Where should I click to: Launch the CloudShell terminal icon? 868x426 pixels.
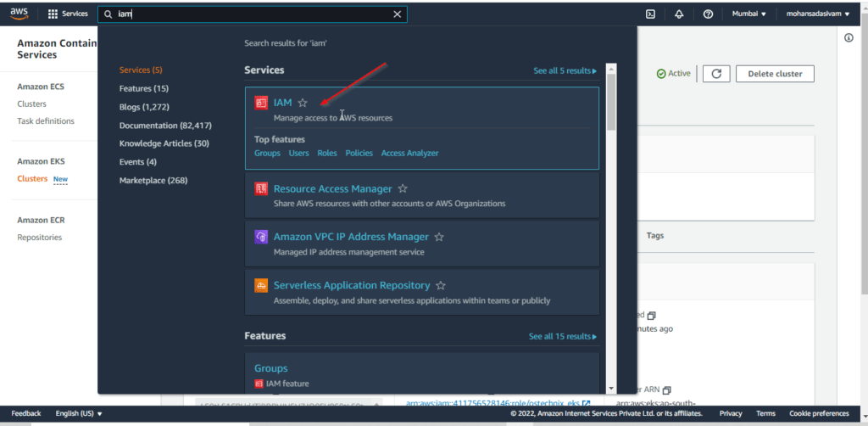click(651, 14)
